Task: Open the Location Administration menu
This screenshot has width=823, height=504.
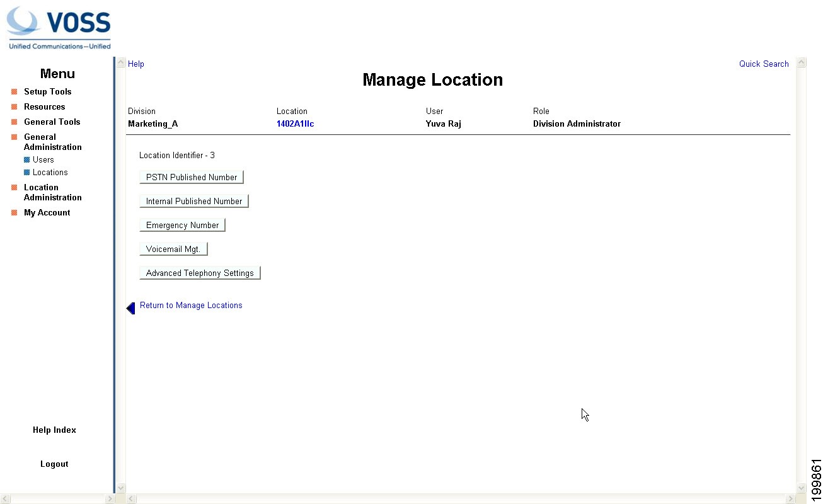Action: [53, 193]
